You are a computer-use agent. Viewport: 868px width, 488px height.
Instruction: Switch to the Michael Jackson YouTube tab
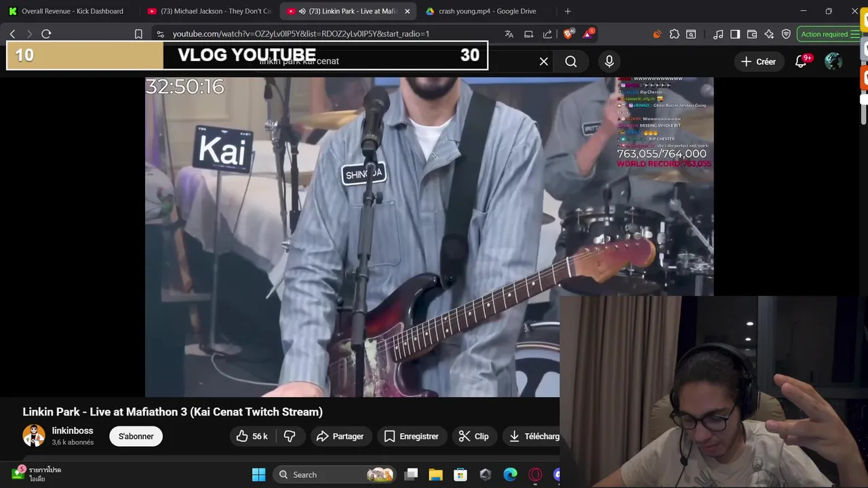pyautogui.click(x=209, y=11)
